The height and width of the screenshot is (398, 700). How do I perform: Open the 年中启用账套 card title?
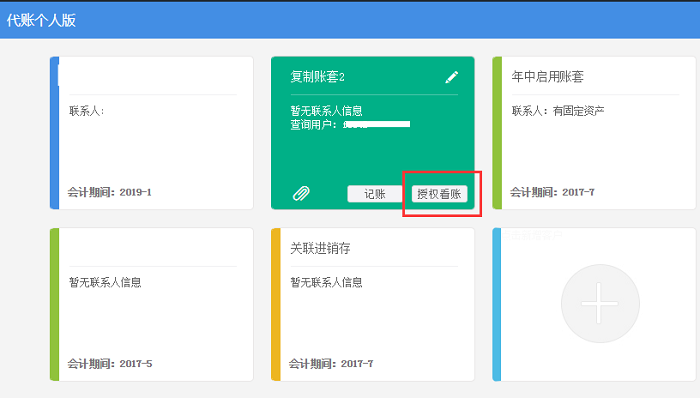click(x=547, y=76)
